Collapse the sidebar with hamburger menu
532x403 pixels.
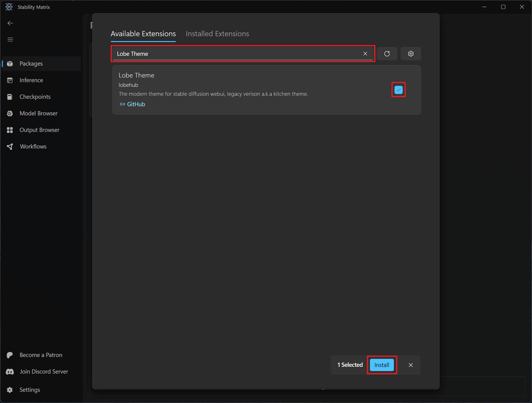tap(10, 39)
